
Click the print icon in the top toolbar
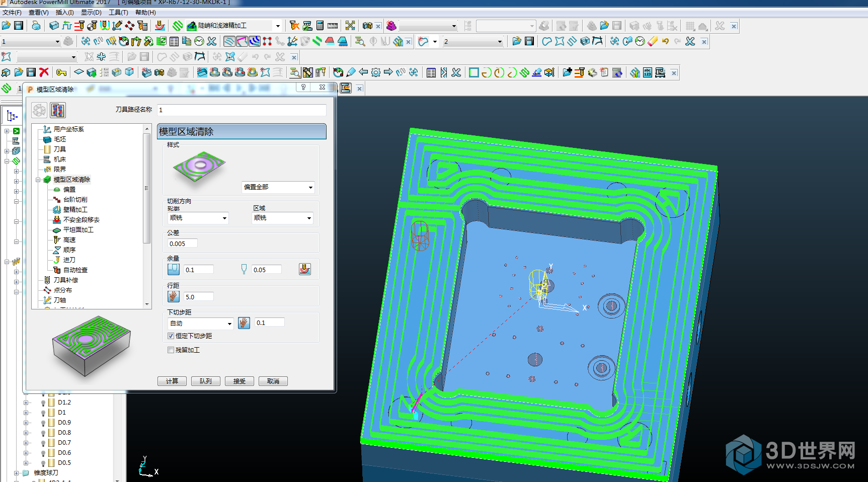pos(36,26)
